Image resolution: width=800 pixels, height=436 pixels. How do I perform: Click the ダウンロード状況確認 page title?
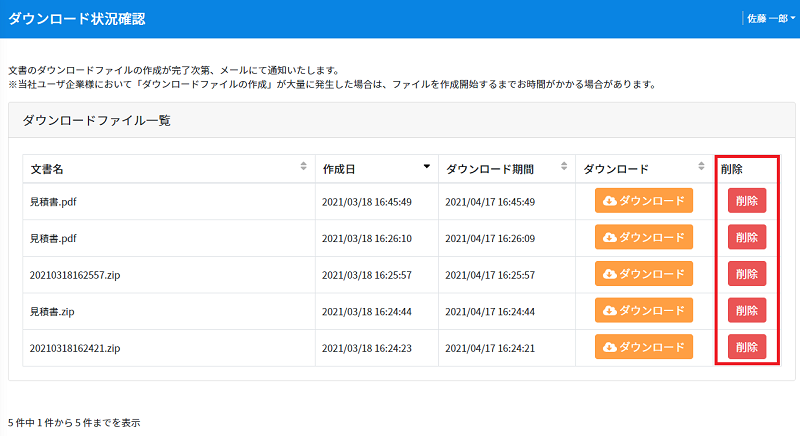coord(77,19)
